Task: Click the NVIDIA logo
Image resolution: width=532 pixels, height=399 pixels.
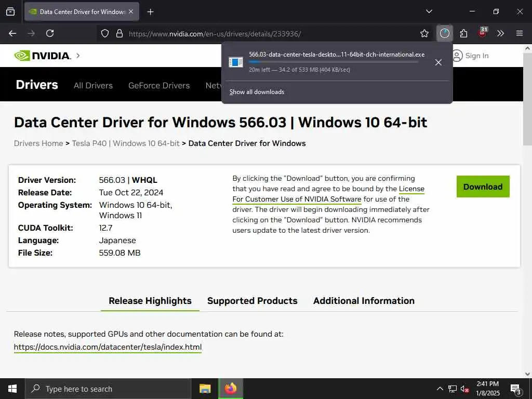Action: pyautogui.click(x=43, y=56)
